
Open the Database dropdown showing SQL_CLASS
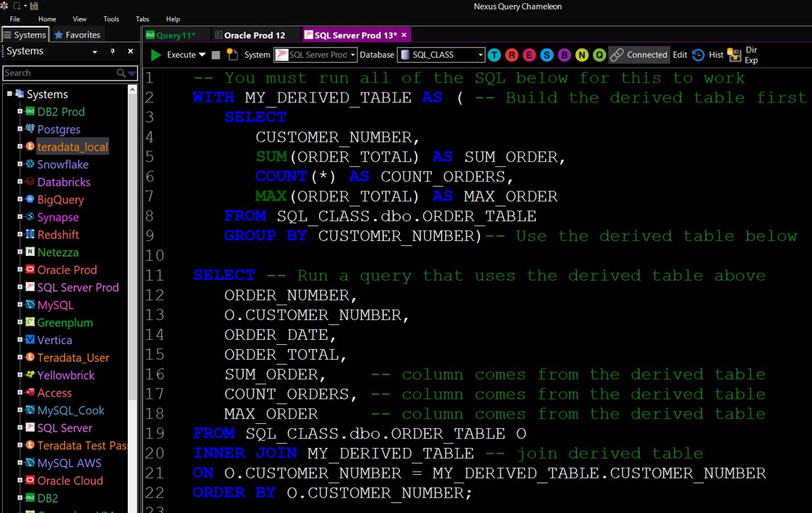[441, 55]
